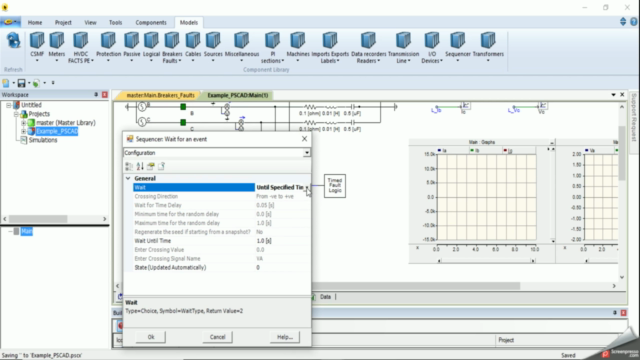
Task: Open the I/O Devices library
Action: (x=432, y=47)
